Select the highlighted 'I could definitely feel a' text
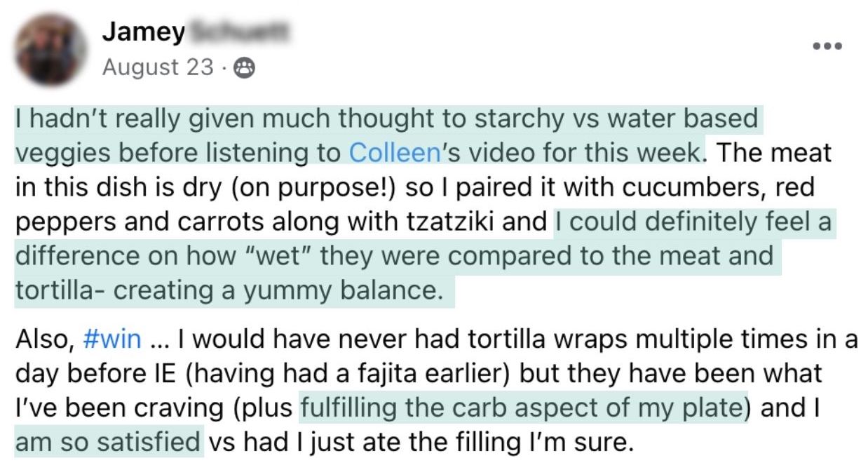 [x=693, y=221]
